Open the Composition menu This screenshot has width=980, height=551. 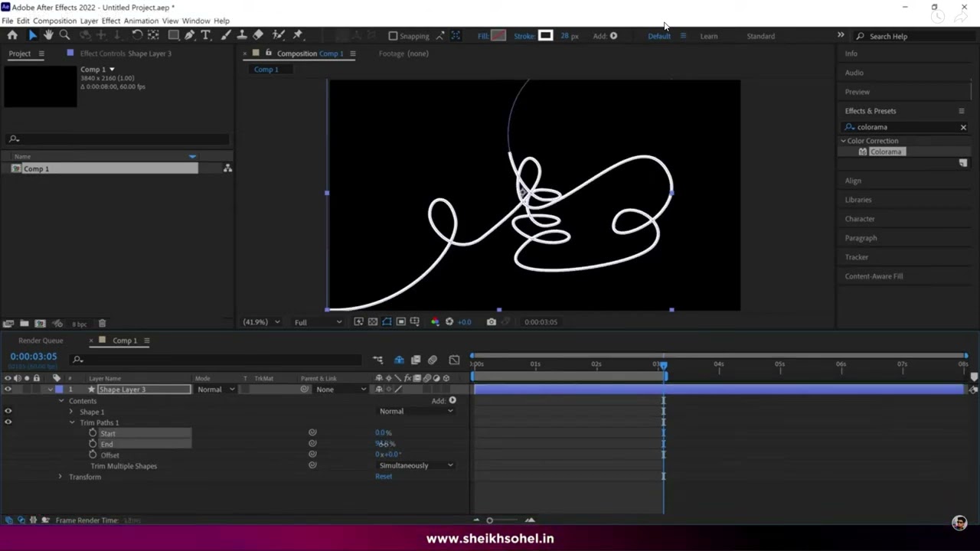[54, 21]
